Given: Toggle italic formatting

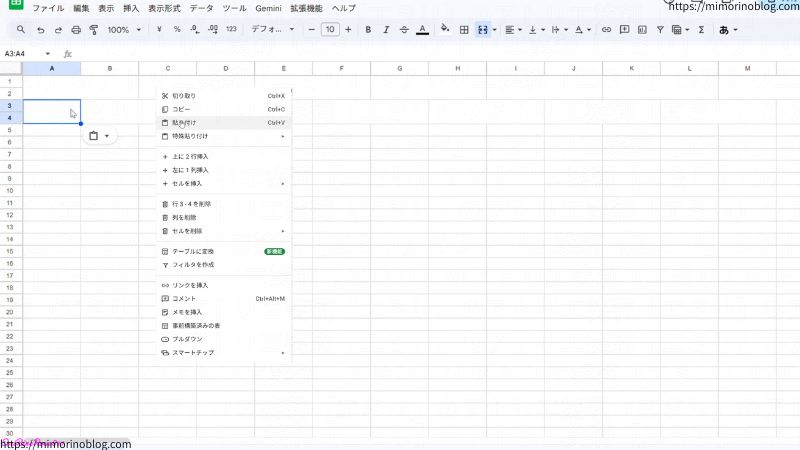Looking at the screenshot, I should point(386,30).
